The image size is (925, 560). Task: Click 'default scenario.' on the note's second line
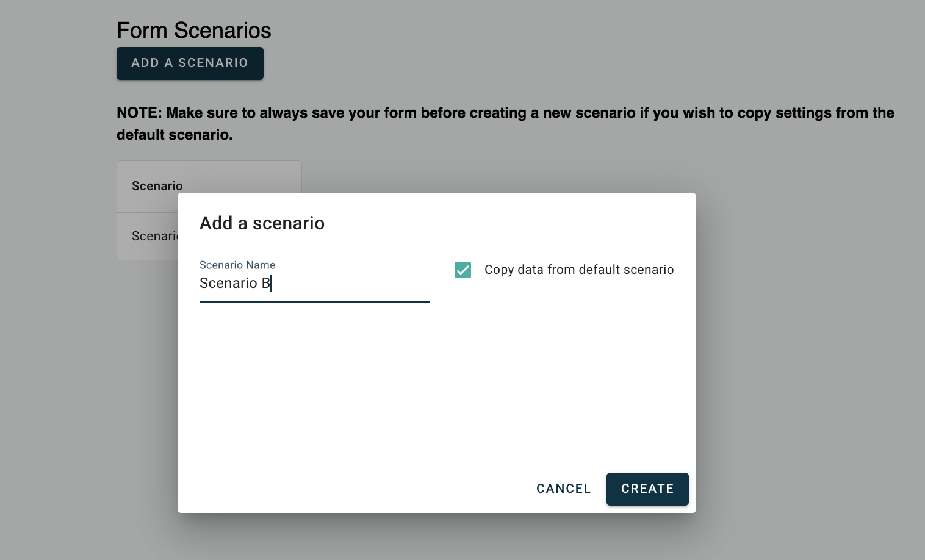175,135
